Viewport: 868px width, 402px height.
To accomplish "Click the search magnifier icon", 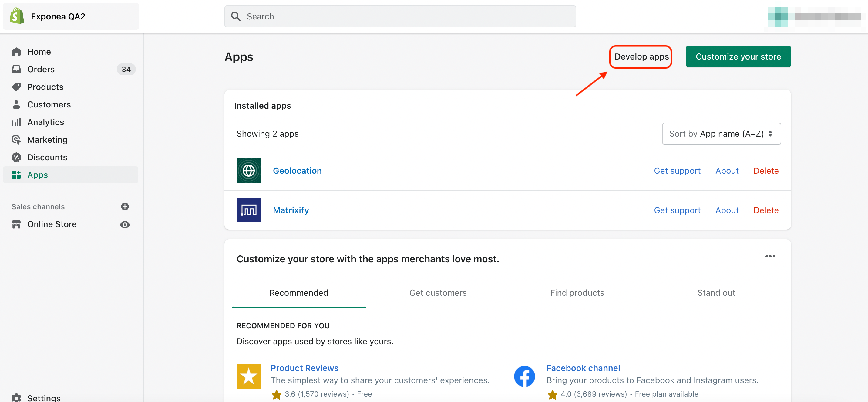I will (x=236, y=16).
